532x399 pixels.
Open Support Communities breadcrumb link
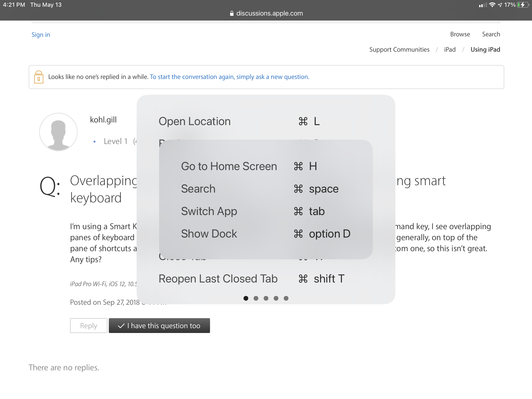click(x=399, y=50)
